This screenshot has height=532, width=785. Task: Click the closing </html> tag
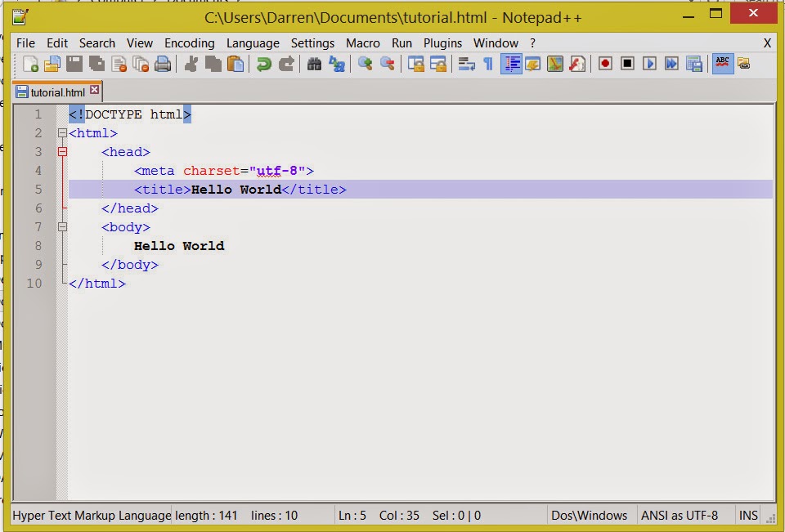[x=97, y=284]
